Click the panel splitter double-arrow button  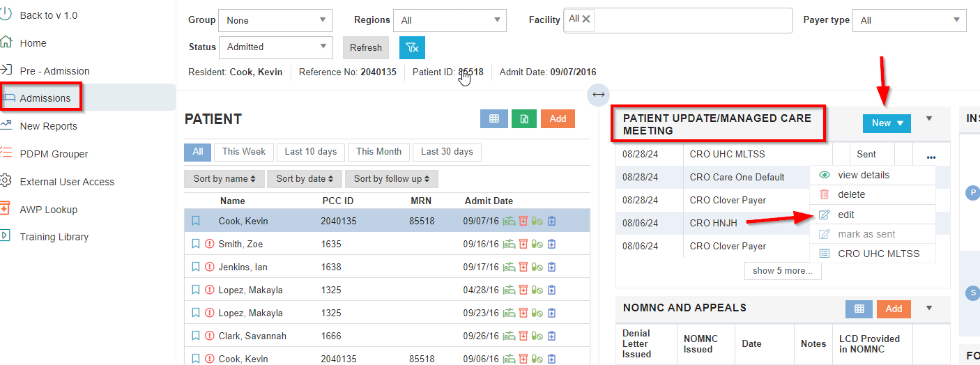click(x=598, y=94)
